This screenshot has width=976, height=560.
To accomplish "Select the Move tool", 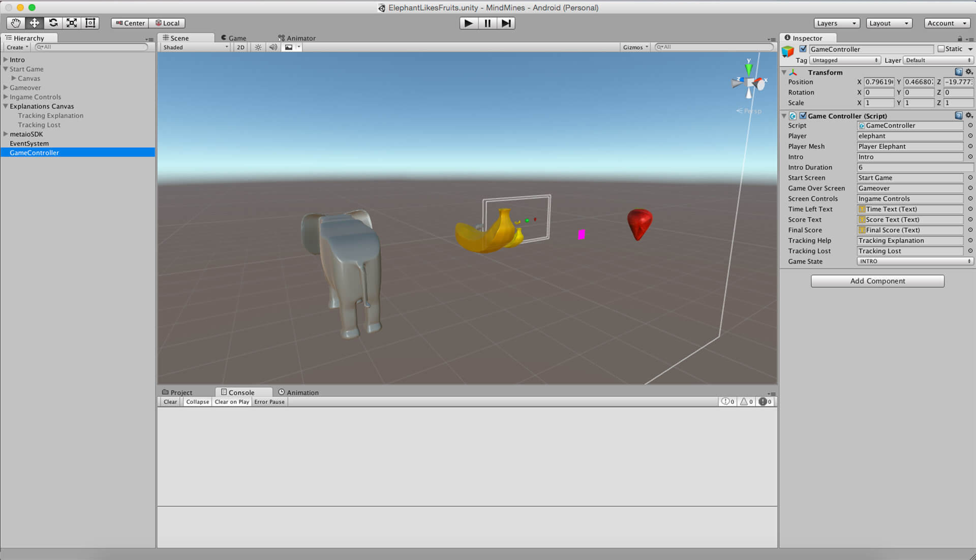I will pos(34,23).
